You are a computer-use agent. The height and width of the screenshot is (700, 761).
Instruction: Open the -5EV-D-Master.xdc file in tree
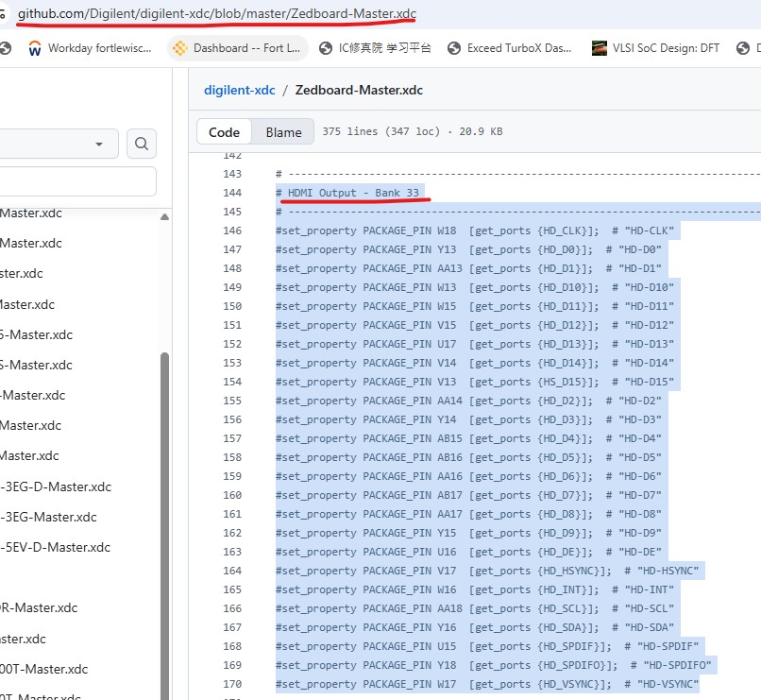coord(56,547)
